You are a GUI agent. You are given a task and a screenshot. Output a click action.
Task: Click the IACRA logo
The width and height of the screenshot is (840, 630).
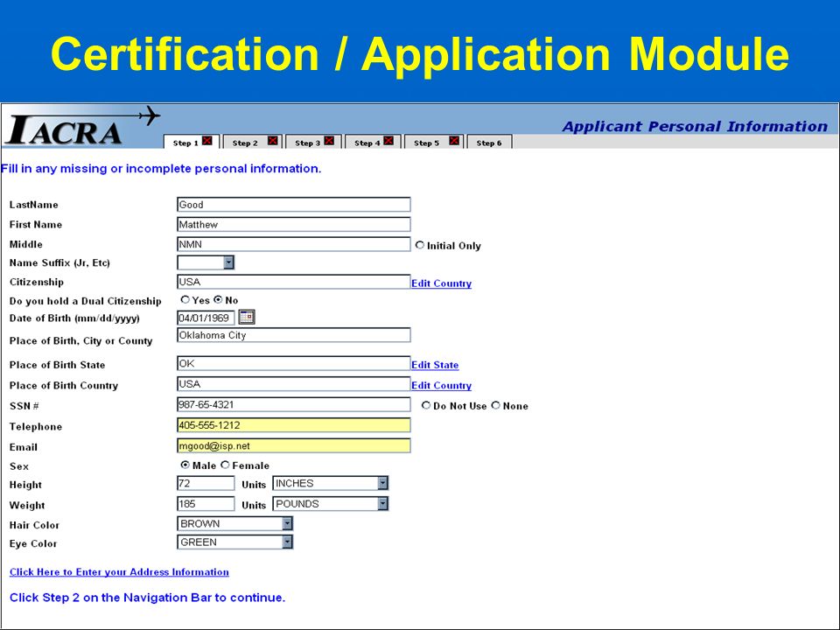click(82, 126)
